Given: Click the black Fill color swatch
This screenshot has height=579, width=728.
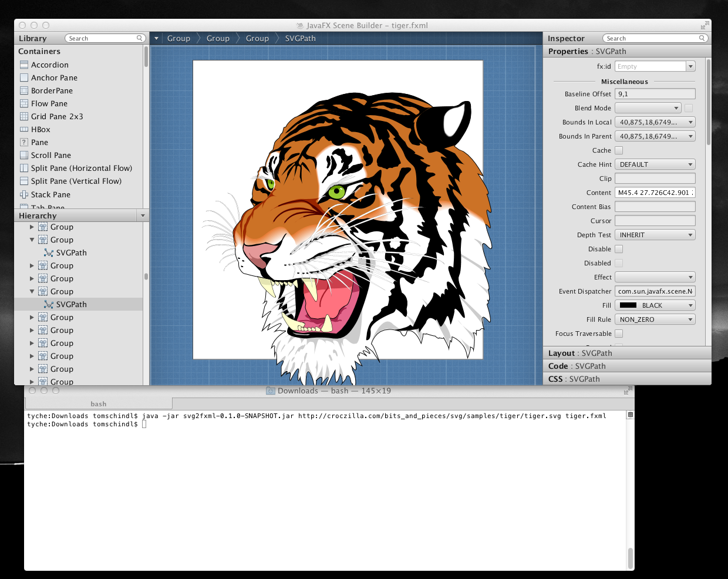Looking at the screenshot, I should click(x=628, y=305).
